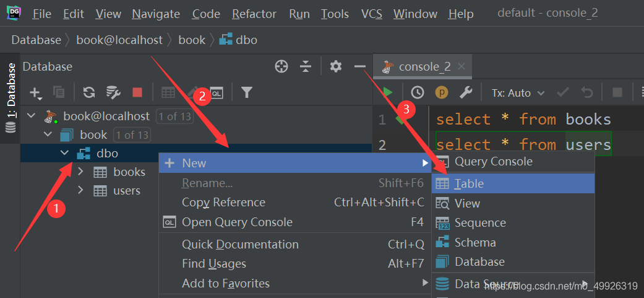The image size is (644, 298).
Task: Open Add to Favorites submenu
Action: [x=295, y=284]
